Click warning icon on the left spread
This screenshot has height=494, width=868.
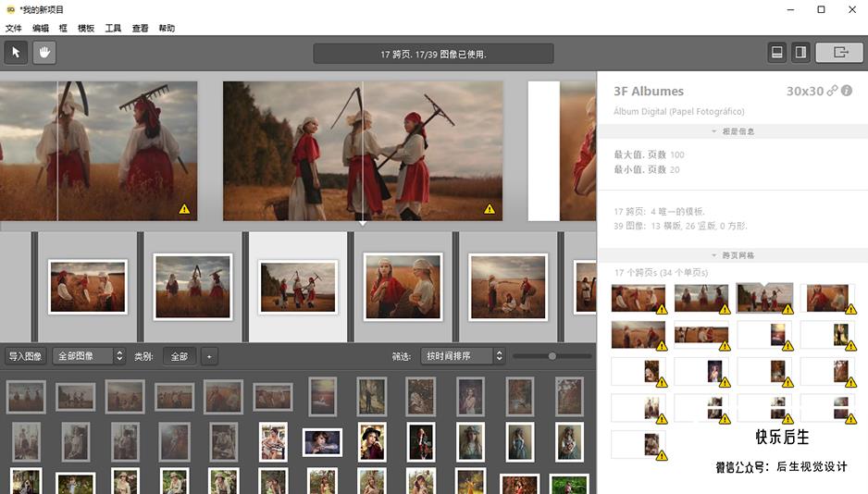pos(184,208)
